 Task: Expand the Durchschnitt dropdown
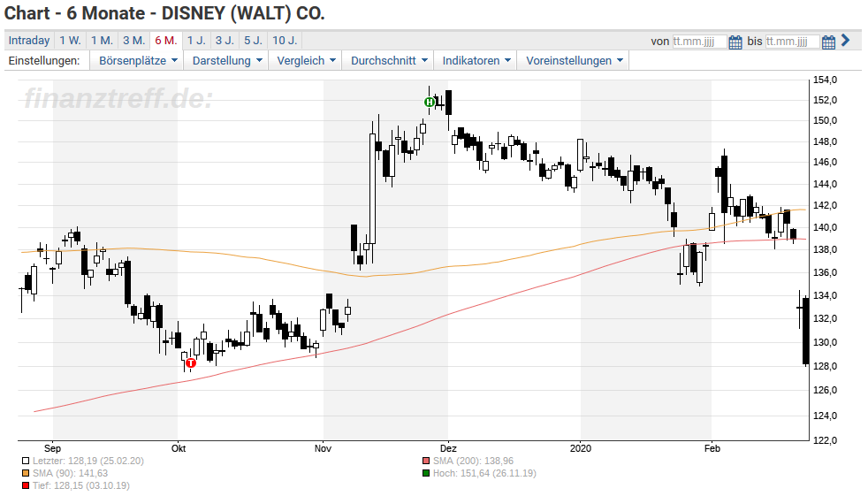(389, 61)
